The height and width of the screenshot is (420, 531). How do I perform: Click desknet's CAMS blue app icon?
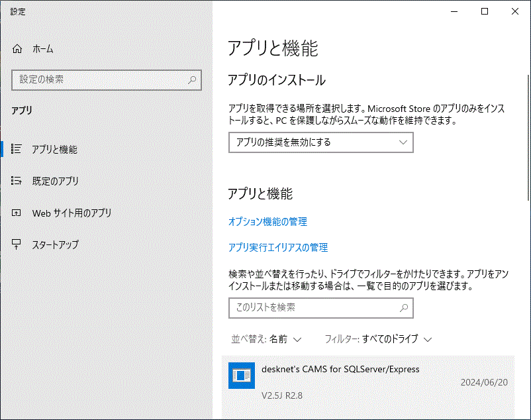coord(242,376)
